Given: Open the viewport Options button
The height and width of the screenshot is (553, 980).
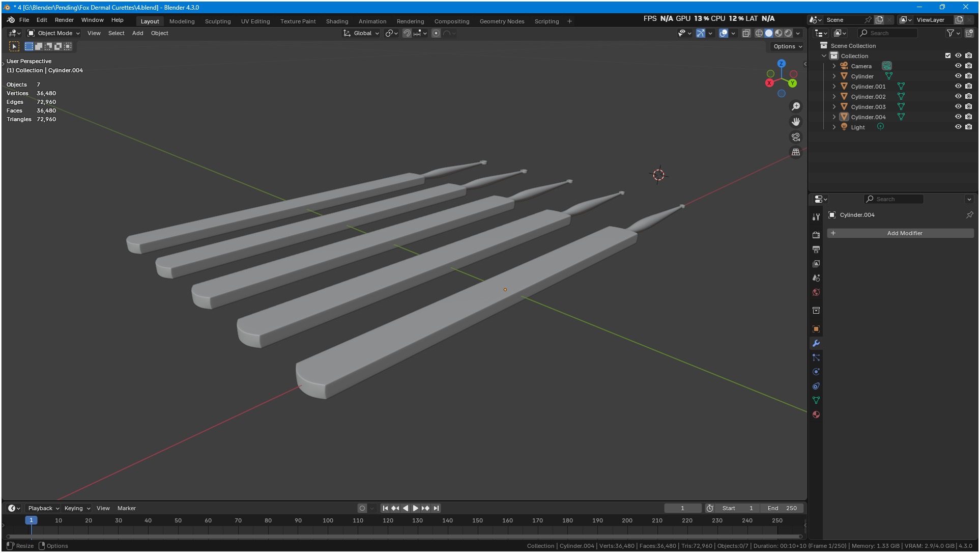Looking at the screenshot, I should (787, 46).
